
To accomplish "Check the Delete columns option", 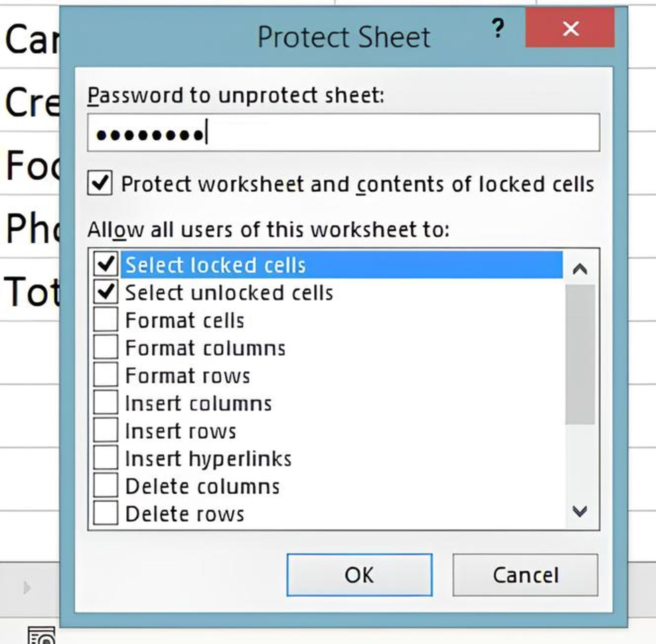I will click(106, 485).
